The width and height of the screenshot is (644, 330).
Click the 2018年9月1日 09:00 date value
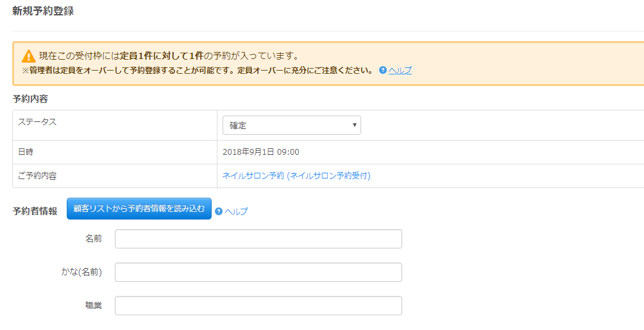(261, 152)
